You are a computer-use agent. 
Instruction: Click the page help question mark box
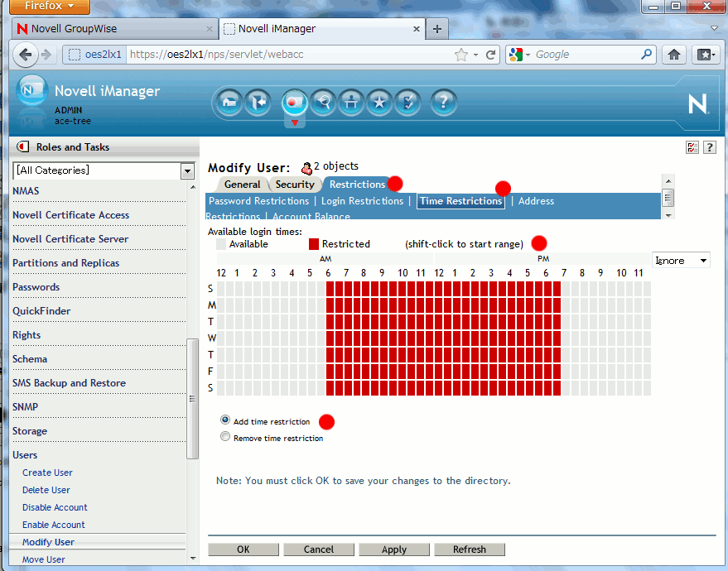710,147
